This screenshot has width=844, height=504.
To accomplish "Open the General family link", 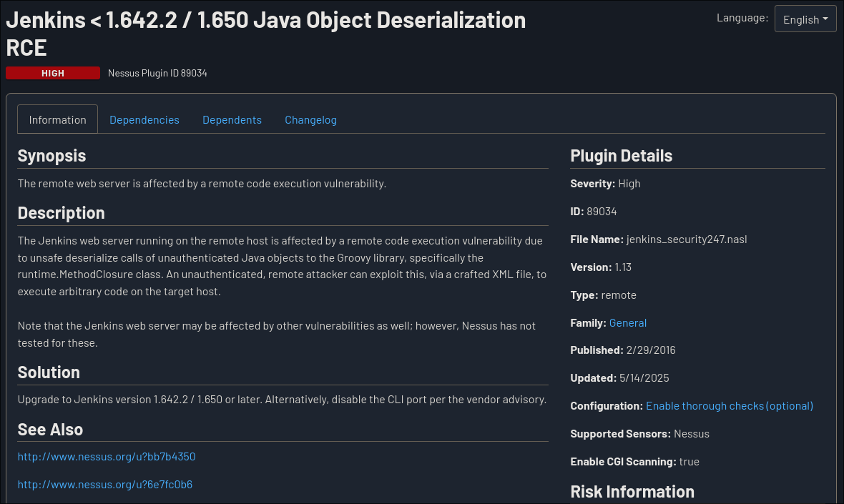I will click(x=627, y=322).
